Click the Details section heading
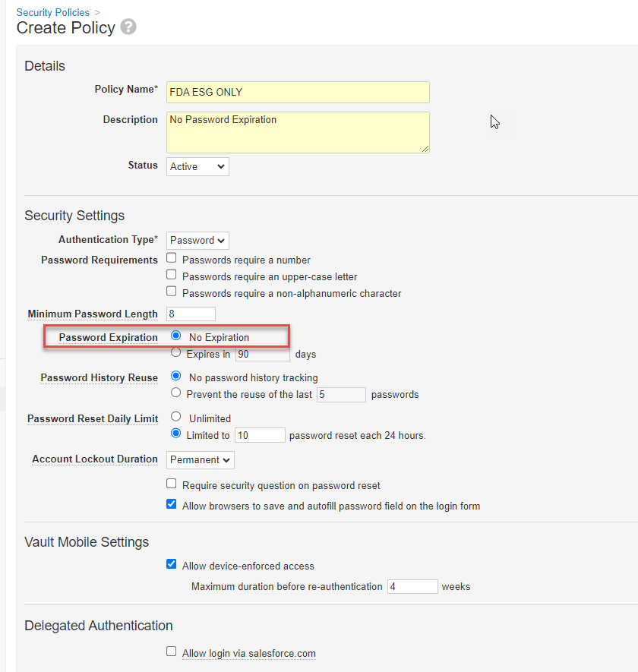This screenshot has width=638, height=672. tap(45, 66)
